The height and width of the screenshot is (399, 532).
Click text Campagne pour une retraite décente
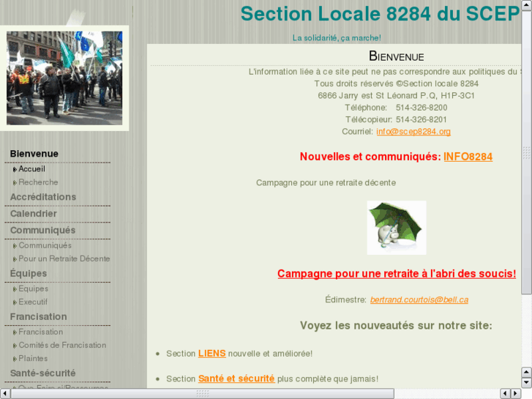pos(326,183)
